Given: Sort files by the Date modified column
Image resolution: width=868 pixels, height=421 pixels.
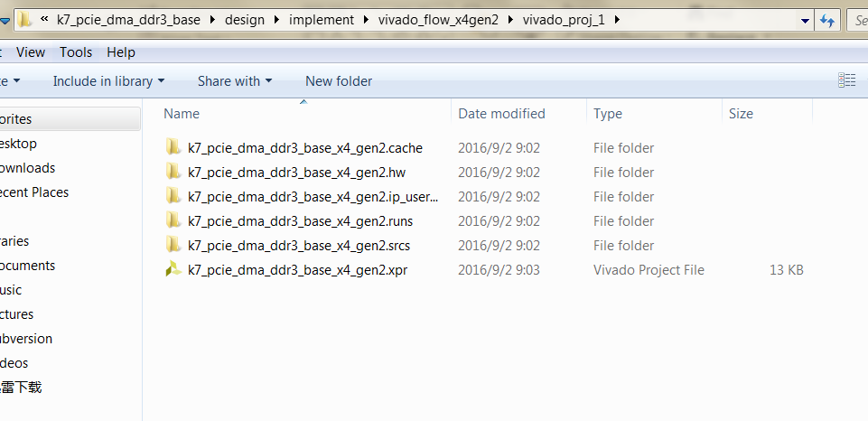Looking at the screenshot, I should (x=501, y=114).
